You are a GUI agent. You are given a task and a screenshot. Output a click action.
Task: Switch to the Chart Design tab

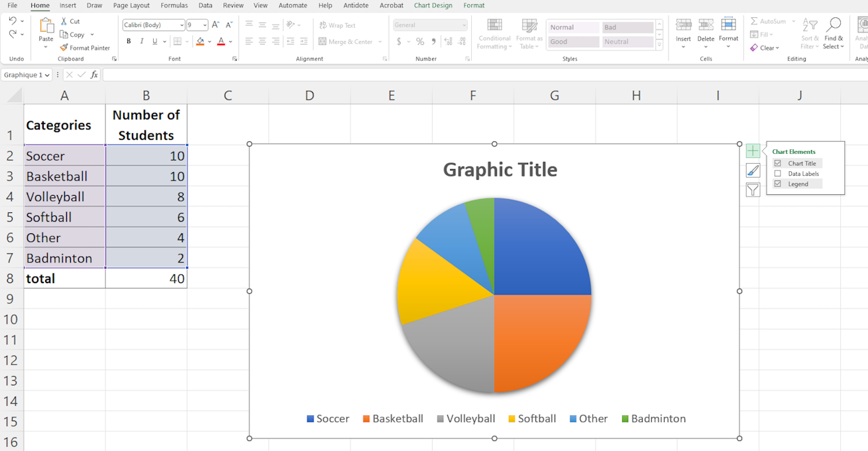point(433,5)
